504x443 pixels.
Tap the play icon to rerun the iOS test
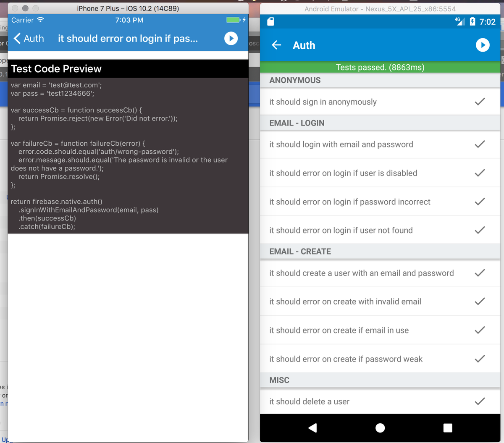click(x=231, y=39)
